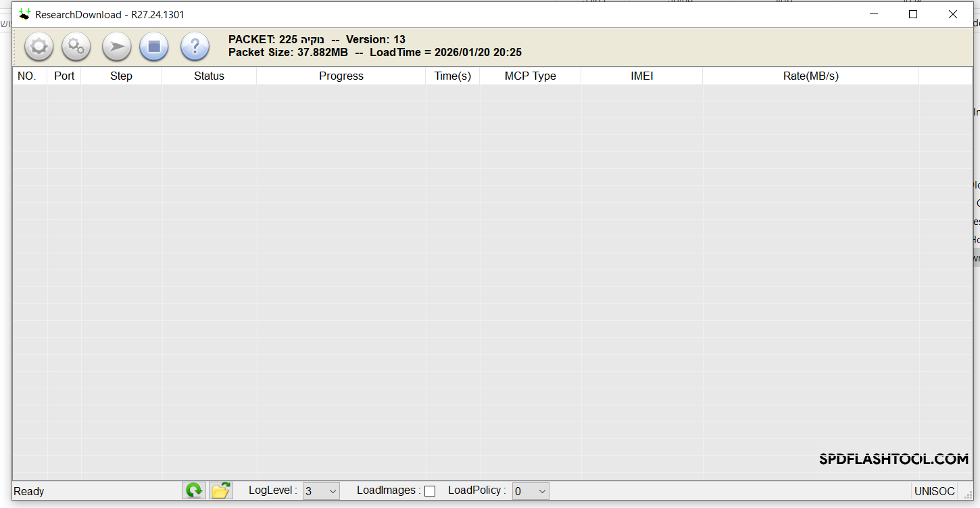
Task: Expand the LogLevel dropdown
Action: pos(320,491)
